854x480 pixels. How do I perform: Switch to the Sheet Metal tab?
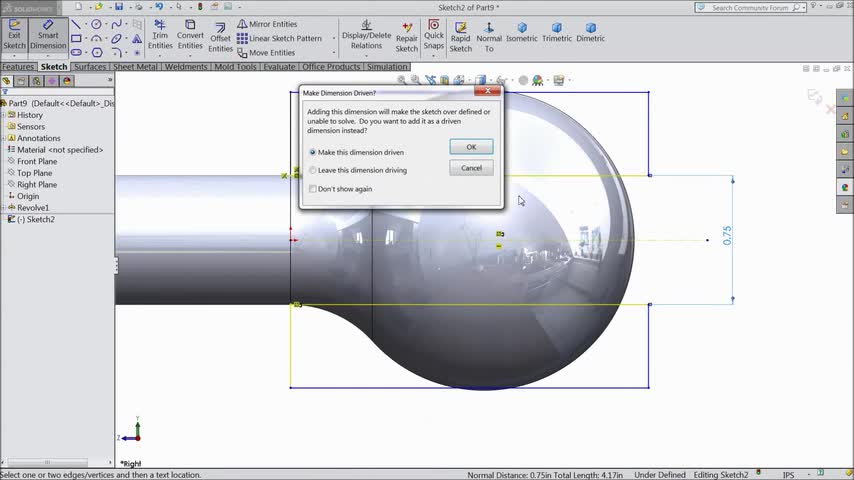point(135,67)
